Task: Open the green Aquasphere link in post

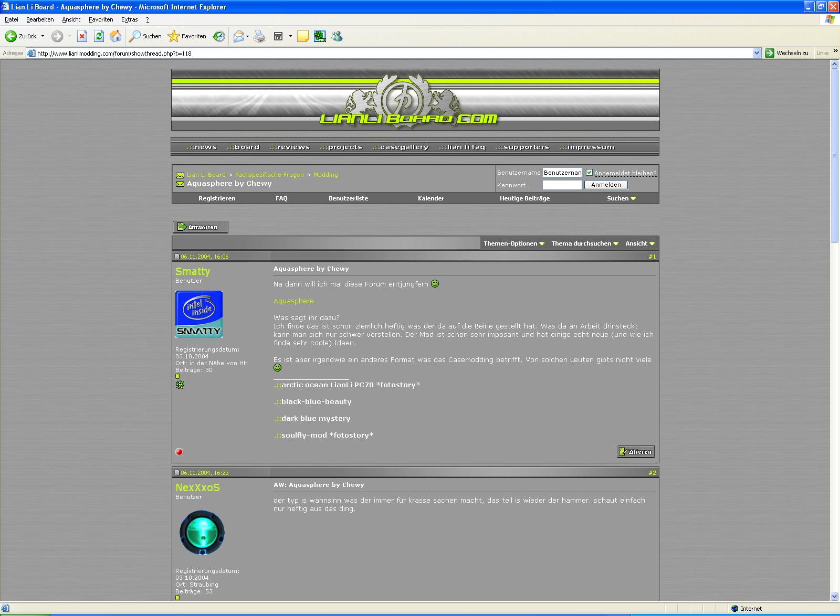Action: [293, 301]
